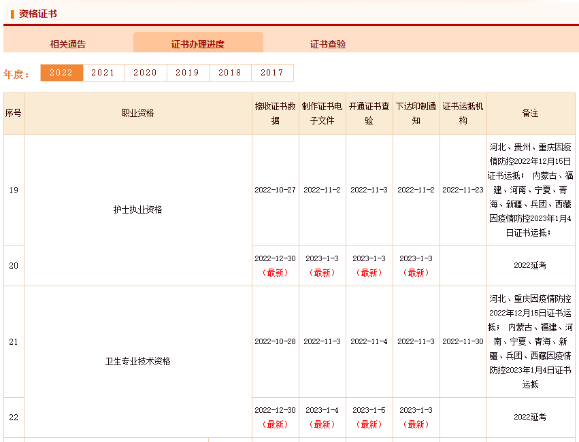
Task: Select the 证书办理进度 tab
Action: tap(198, 44)
